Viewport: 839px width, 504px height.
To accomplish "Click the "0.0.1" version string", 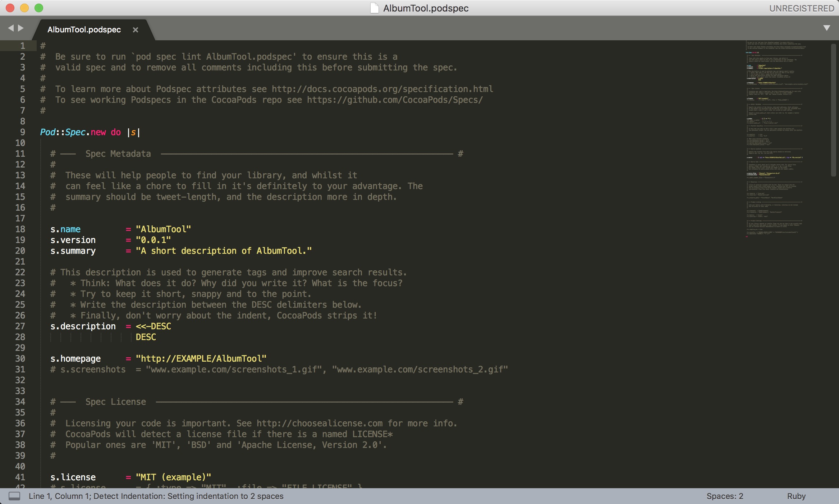I will click(153, 240).
